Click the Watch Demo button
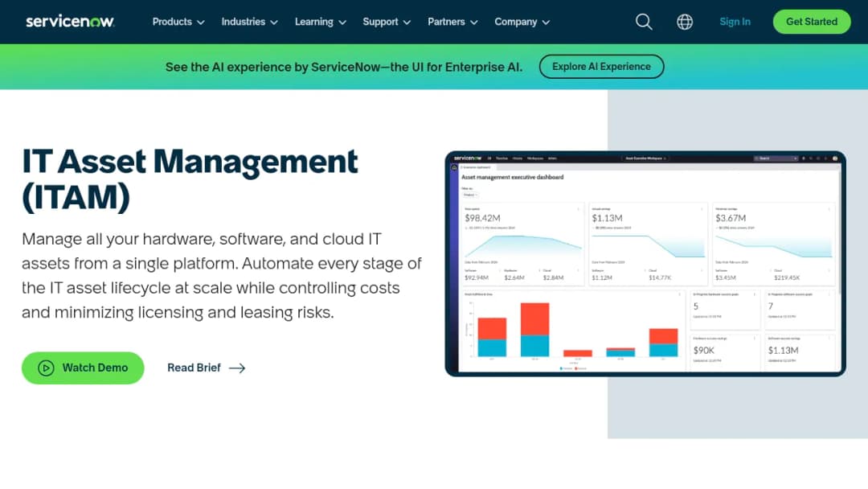Screen dimensions: 868x489 pyautogui.click(x=83, y=368)
